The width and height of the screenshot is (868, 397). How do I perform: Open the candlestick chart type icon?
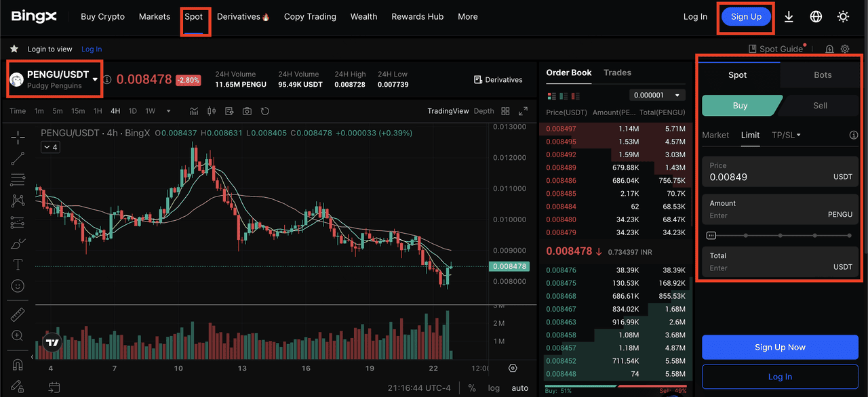(x=212, y=111)
